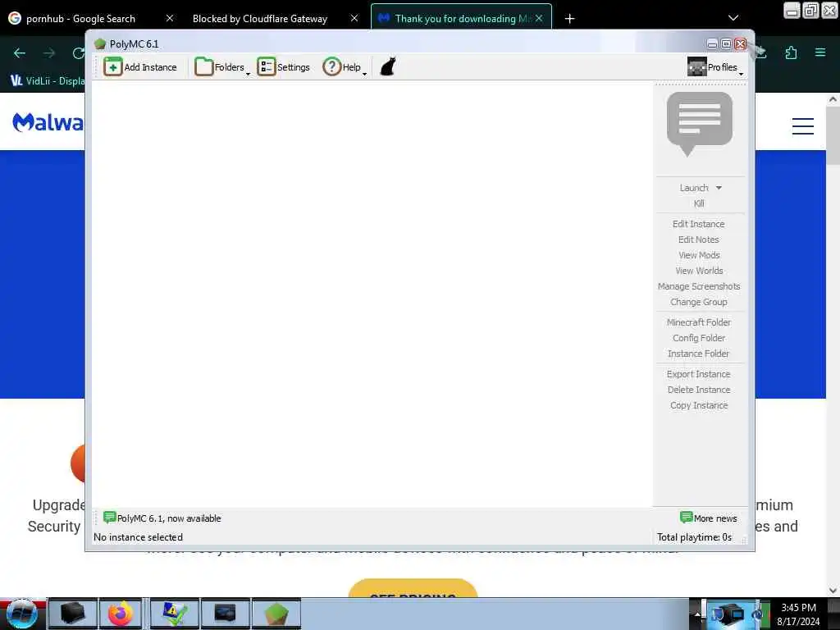Click the scrollbar up arrow on the page
Screen dimensions: 840x630
[833, 99]
